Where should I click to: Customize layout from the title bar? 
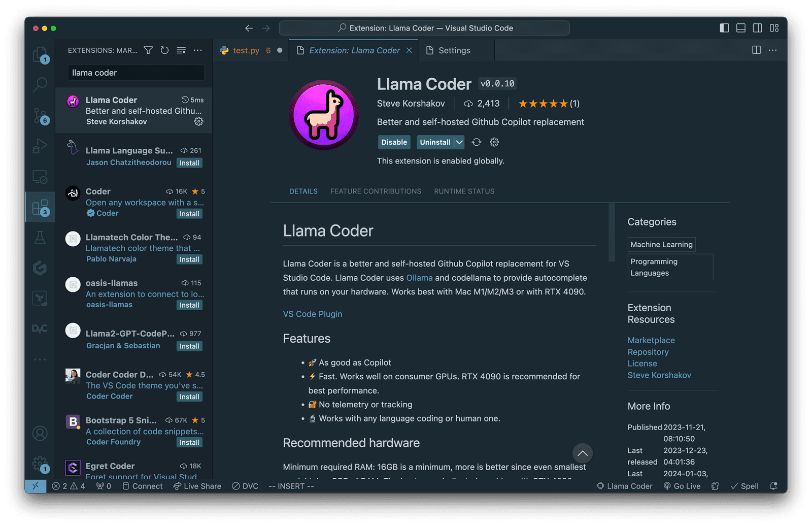click(x=774, y=28)
